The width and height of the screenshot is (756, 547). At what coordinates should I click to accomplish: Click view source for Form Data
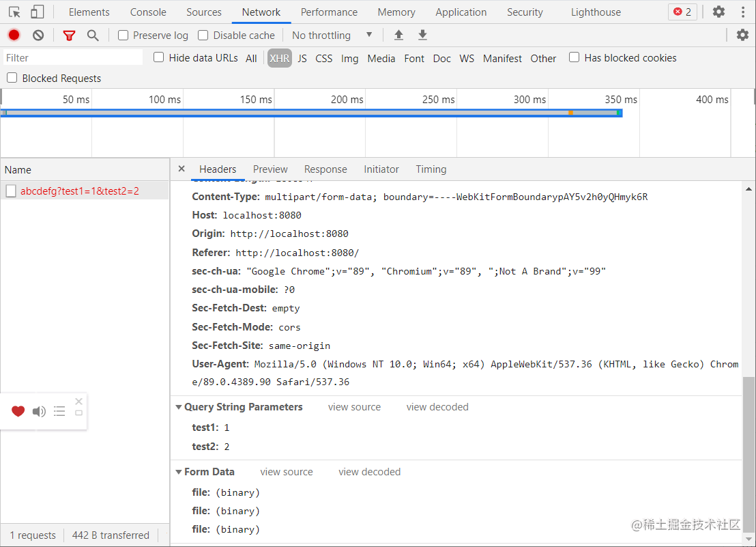coord(287,472)
